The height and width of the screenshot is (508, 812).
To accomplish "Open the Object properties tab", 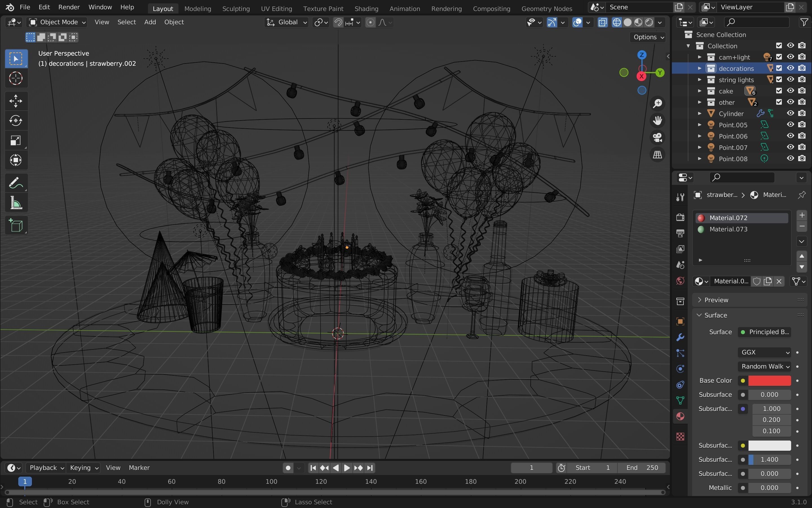I will click(680, 321).
